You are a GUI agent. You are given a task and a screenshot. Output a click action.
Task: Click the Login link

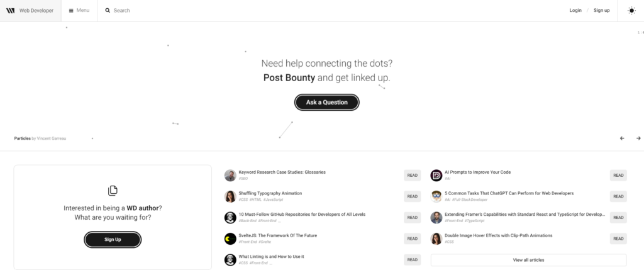click(x=575, y=11)
